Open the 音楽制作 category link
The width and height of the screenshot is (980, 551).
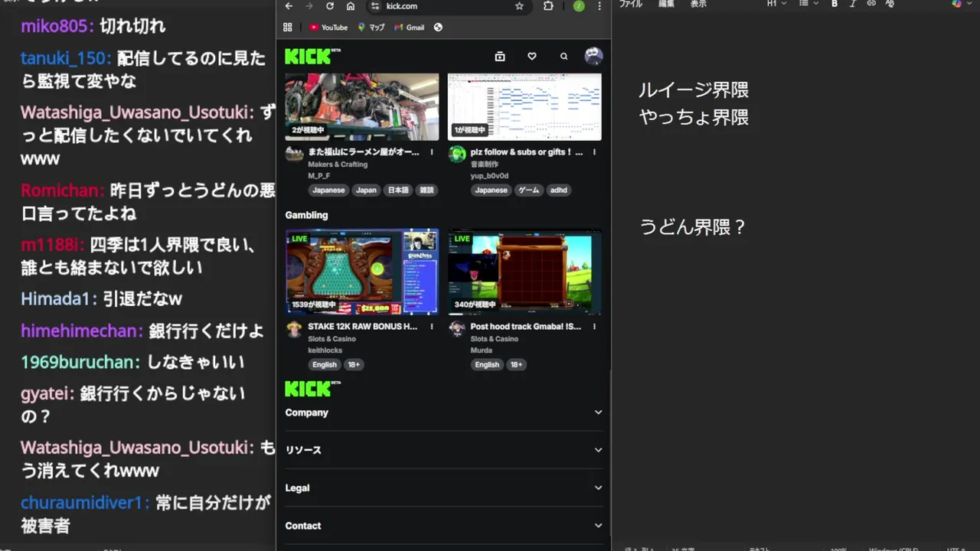[485, 165]
